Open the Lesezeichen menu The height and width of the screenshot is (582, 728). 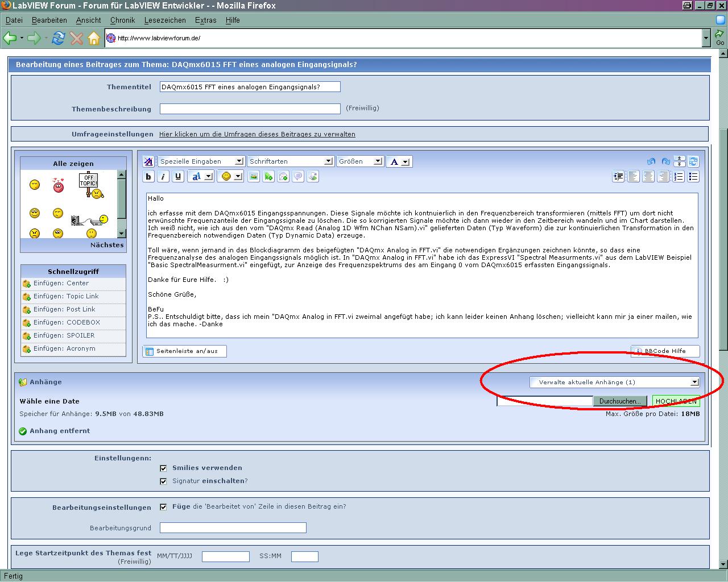(x=165, y=20)
